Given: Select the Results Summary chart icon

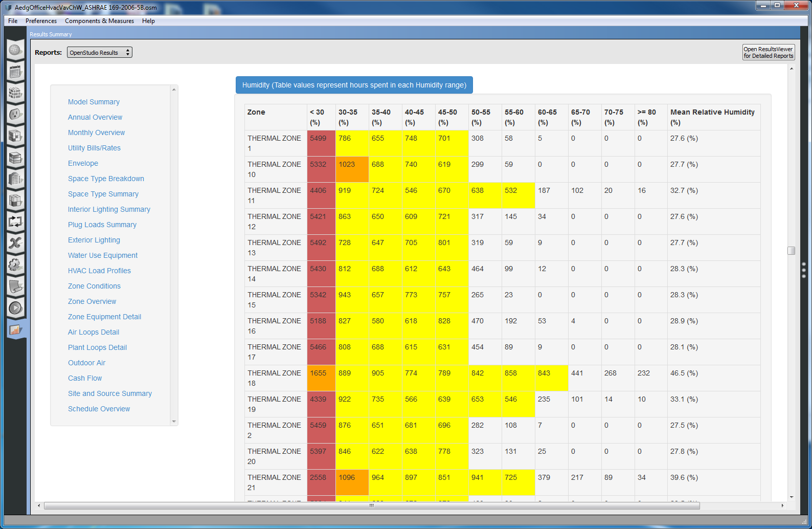Looking at the screenshot, I should 15,329.
